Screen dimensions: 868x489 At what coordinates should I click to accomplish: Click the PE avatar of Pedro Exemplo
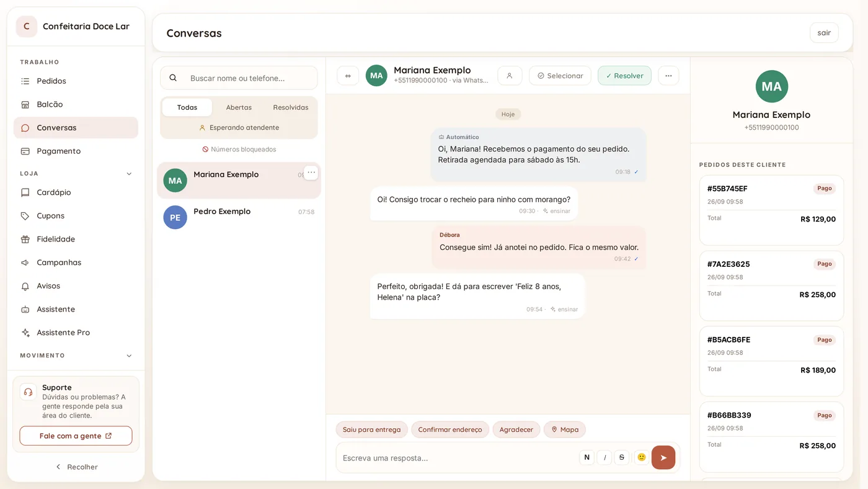point(175,217)
